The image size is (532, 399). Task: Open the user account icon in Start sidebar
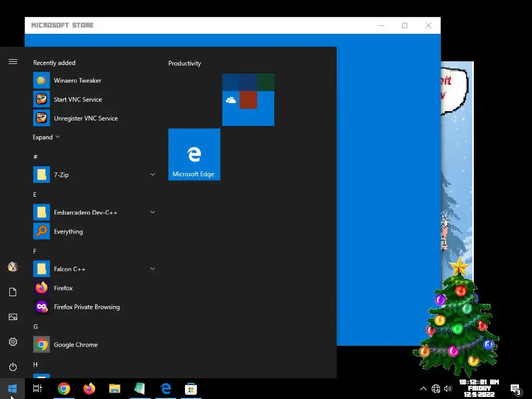(x=13, y=267)
